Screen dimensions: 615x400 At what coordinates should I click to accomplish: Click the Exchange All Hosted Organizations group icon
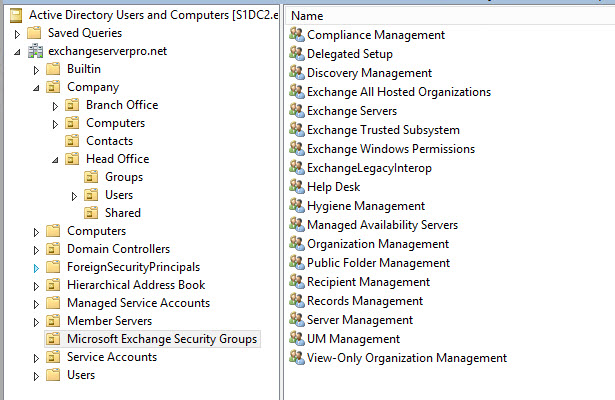tap(297, 91)
